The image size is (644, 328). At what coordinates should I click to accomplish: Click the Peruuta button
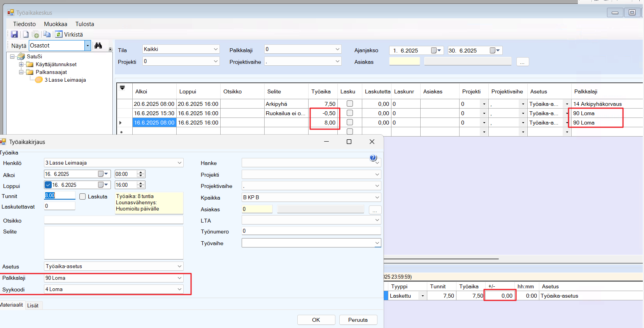tap(358, 320)
